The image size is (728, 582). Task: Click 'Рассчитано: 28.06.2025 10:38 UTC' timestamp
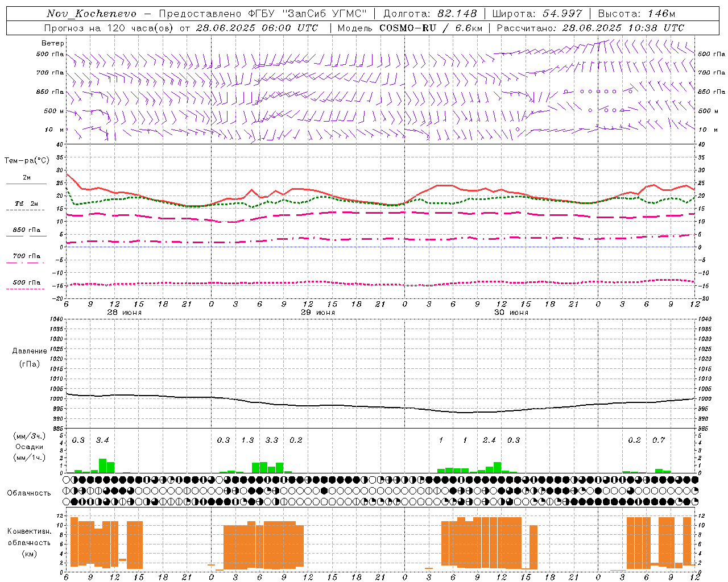pyautogui.click(x=590, y=28)
